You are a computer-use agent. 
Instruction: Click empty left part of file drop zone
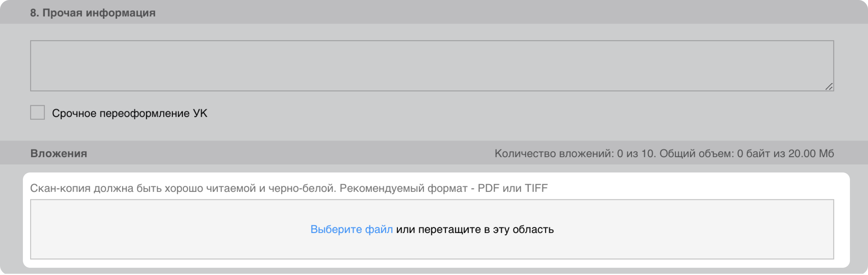click(135, 229)
